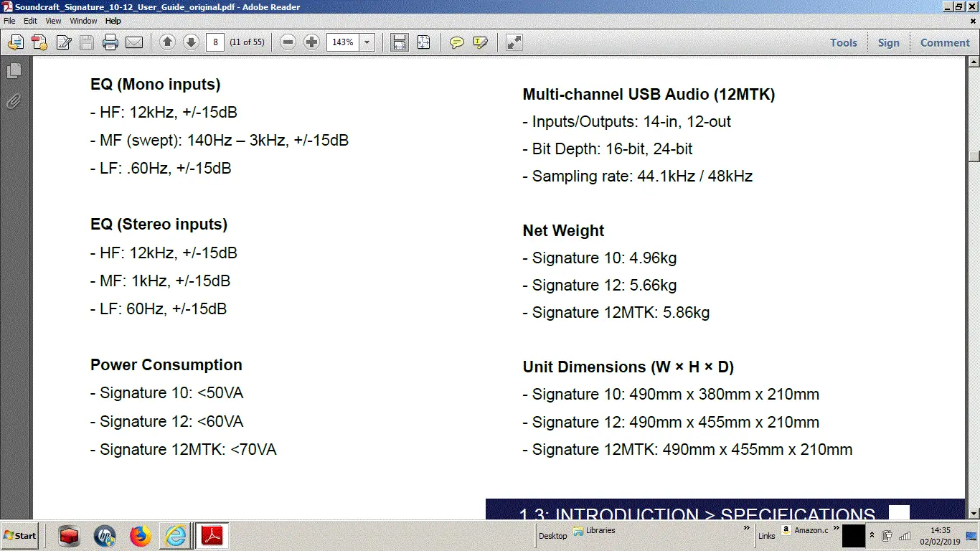Click the Print file icon
This screenshot has width=980, height=551.
click(x=110, y=42)
